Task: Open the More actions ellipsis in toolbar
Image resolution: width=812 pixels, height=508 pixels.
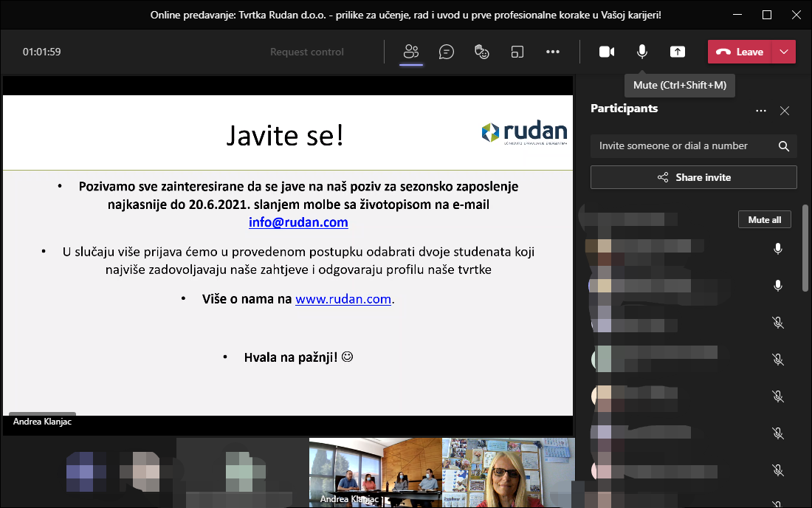Action: (x=553, y=52)
